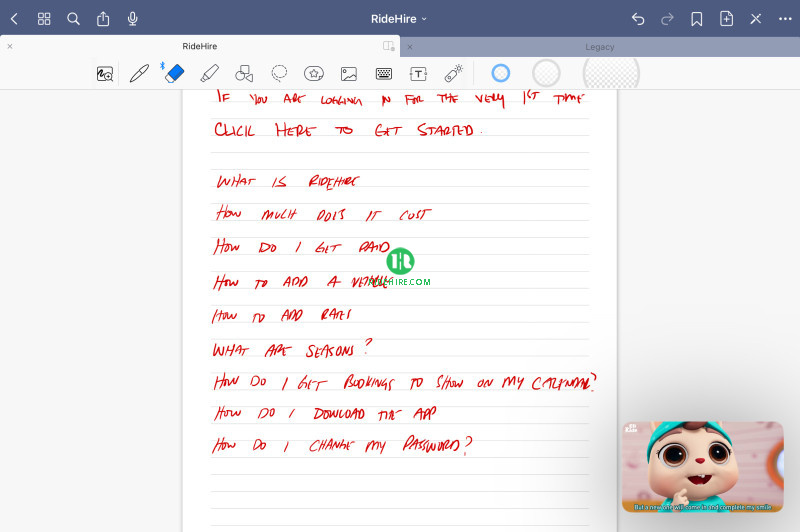Choose the medium eraser size
The image size is (800, 532).
(546, 73)
